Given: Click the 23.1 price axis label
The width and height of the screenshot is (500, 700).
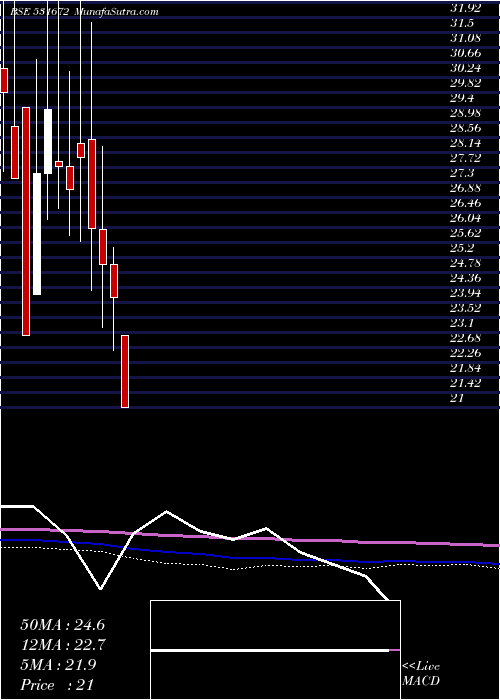Looking at the screenshot, I should coord(462,323).
